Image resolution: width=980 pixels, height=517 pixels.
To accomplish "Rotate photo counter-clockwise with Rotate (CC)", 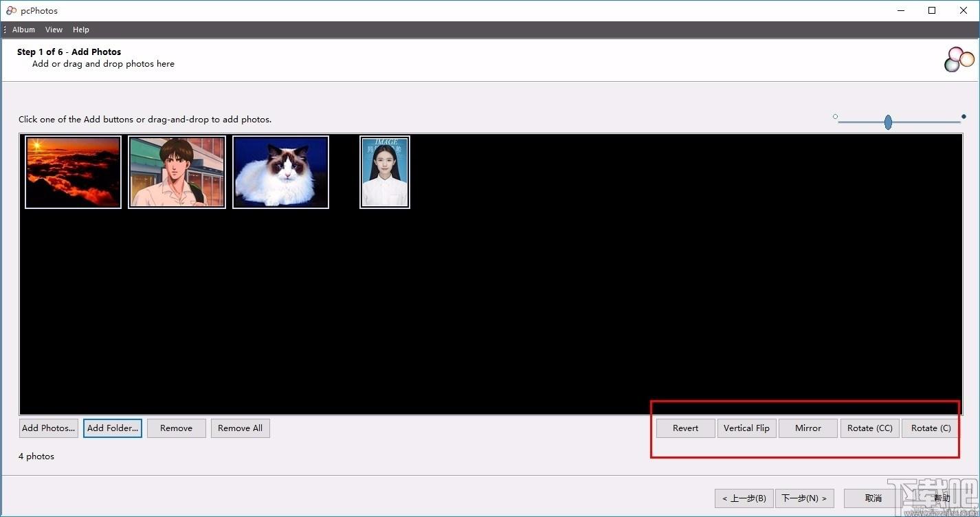I will click(x=870, y=428).
